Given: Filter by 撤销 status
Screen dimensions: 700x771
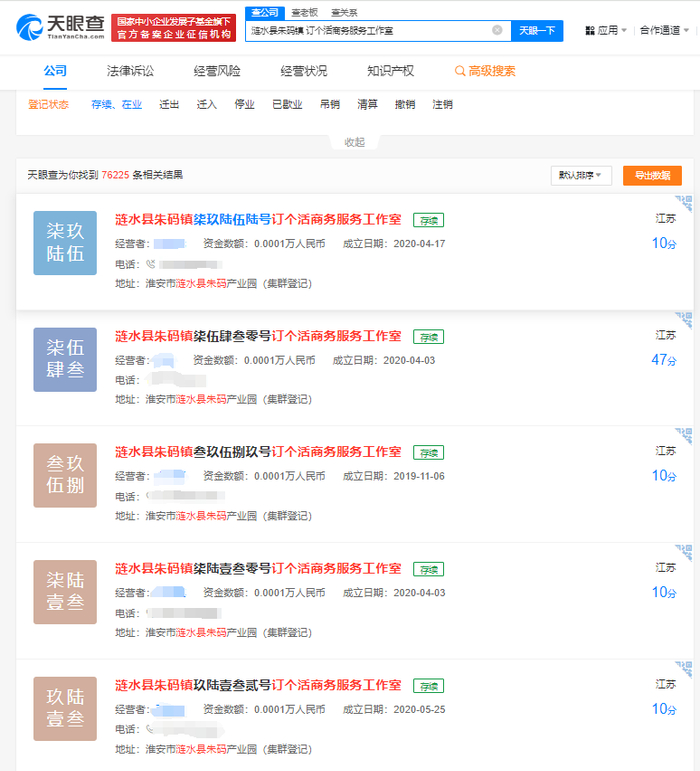Looking at the screenshot, I should pos(405,104).
